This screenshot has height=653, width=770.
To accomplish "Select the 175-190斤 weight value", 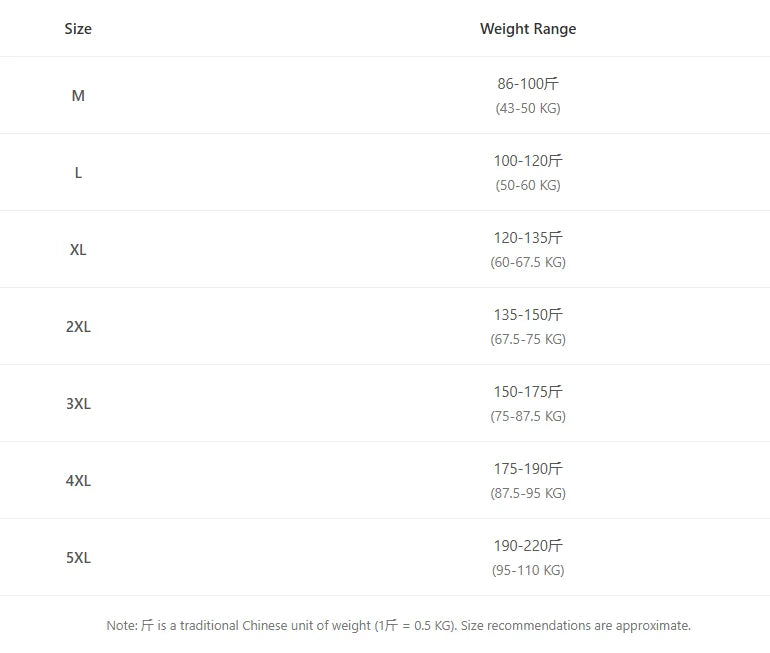I will [x=528, y=469].
